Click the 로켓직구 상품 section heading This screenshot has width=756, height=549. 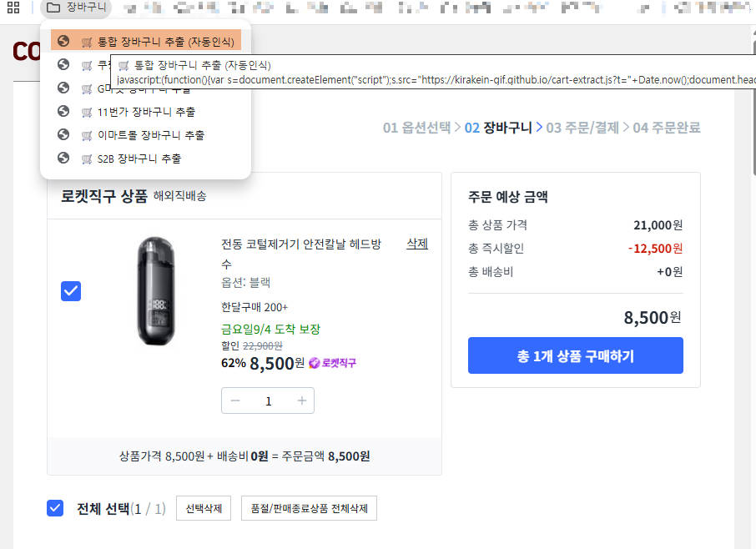[103, 196]
